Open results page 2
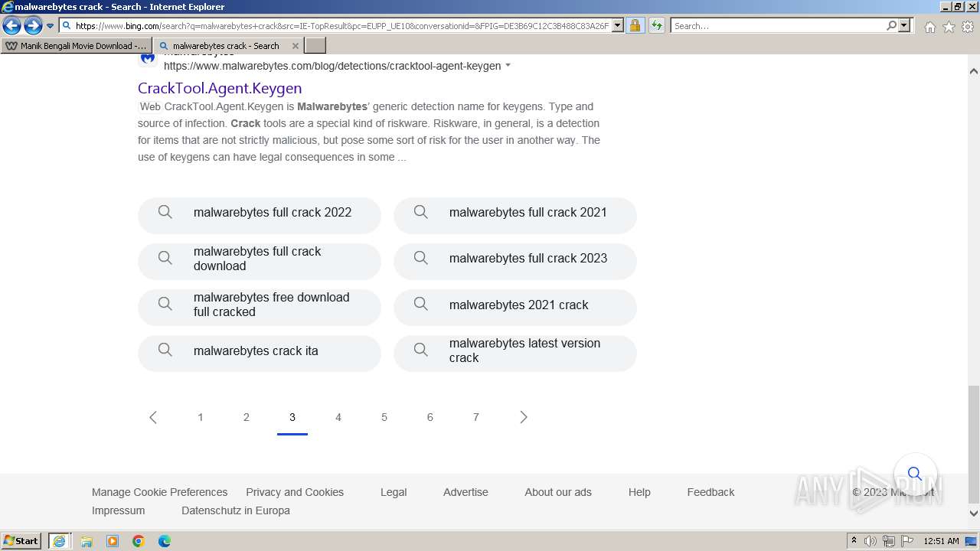This screenshot has height=551, width=980. click(x=247, y=417)
